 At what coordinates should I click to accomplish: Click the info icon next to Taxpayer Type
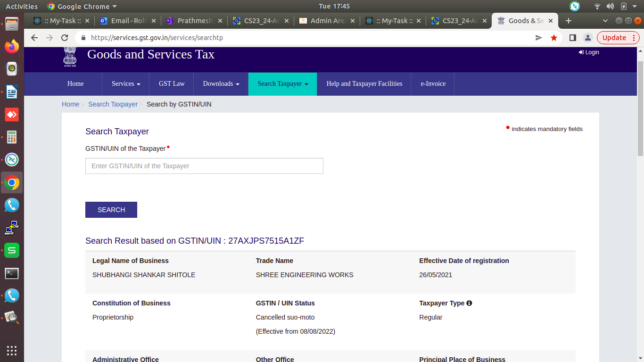[x=469, y=303]
